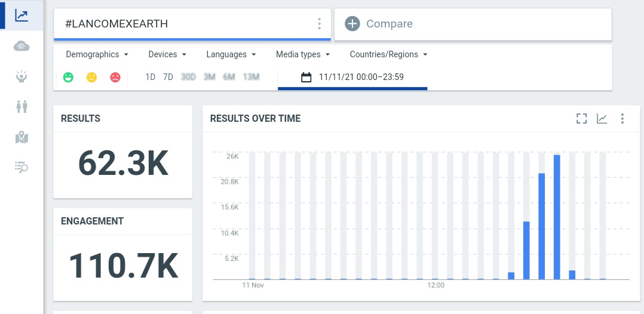This screenshot has width=644, height=314.
Task: Click the 11 Nov axis label
Action: pos(253,285)
